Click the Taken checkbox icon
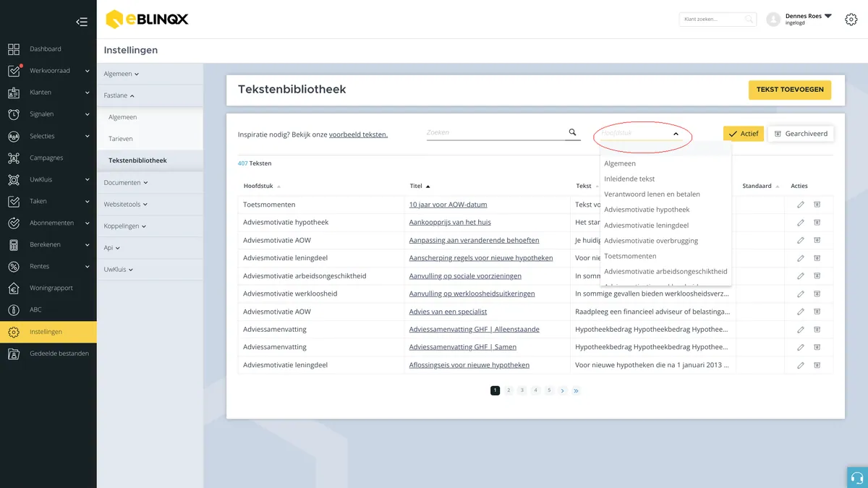The height and width of the screenshot is (488, 868). 14,201
